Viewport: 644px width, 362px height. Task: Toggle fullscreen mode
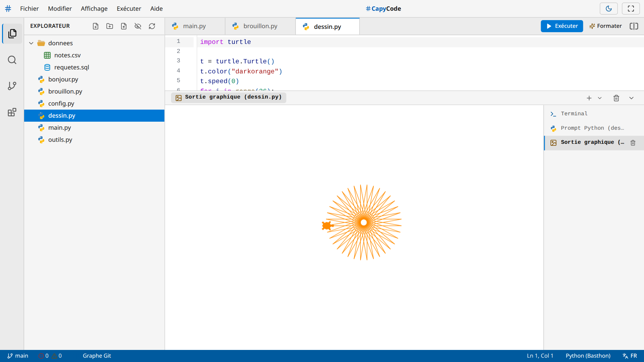[x=631, y=9]
